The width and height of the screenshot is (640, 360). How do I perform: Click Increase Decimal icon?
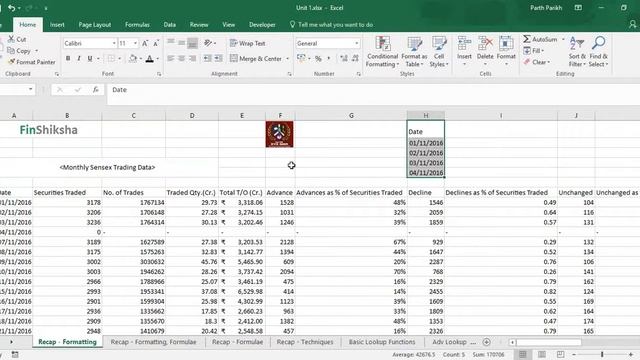pyautogui.click(x=344, y=58)
